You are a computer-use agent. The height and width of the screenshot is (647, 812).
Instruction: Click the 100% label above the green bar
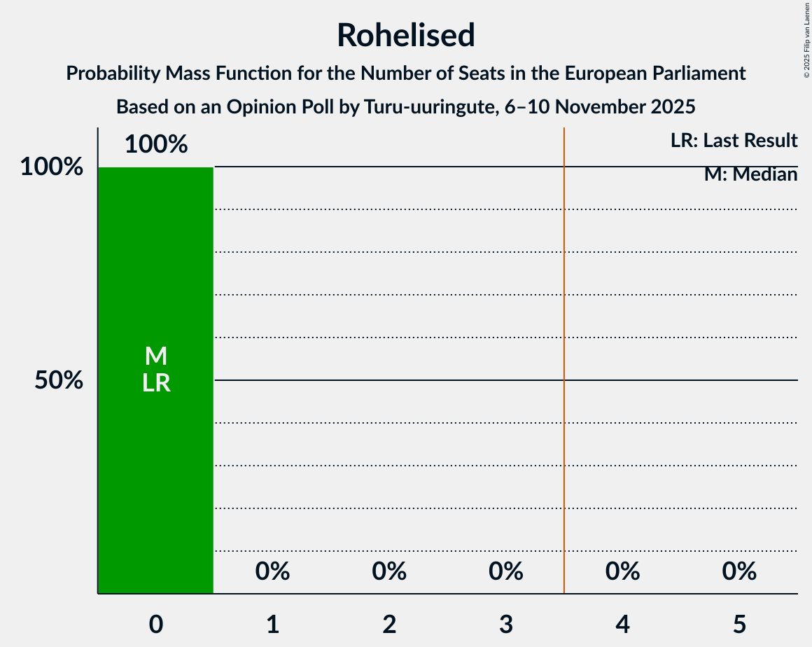156,144
